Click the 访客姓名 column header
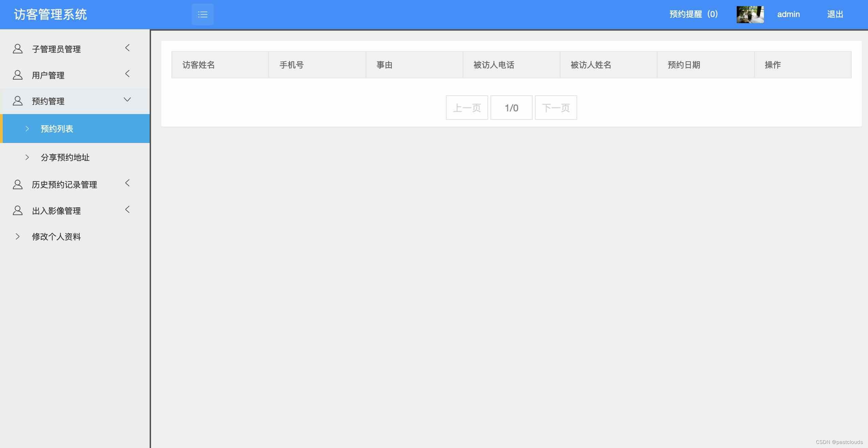Screen dimensions: 868x448 point(220,65)
